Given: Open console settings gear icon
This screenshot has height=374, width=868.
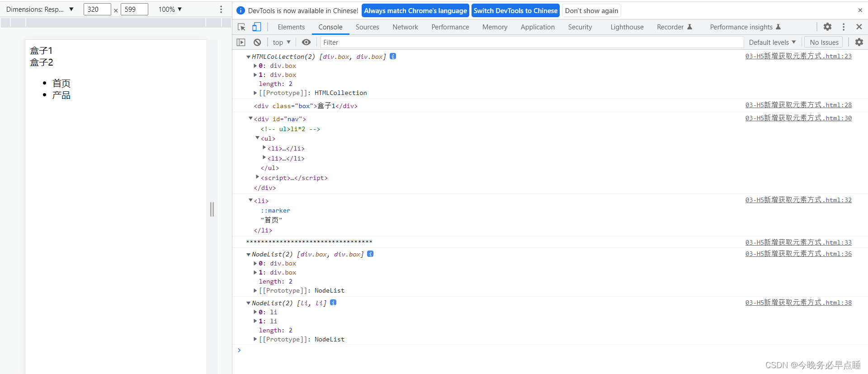Looking at the screenshot, I should point(859,42).
